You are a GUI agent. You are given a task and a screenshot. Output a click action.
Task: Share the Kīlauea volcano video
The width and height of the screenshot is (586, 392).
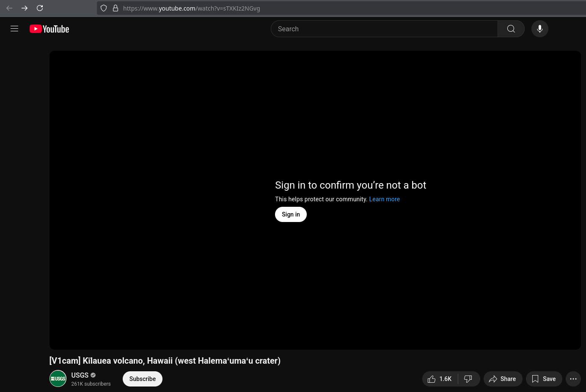502,379
